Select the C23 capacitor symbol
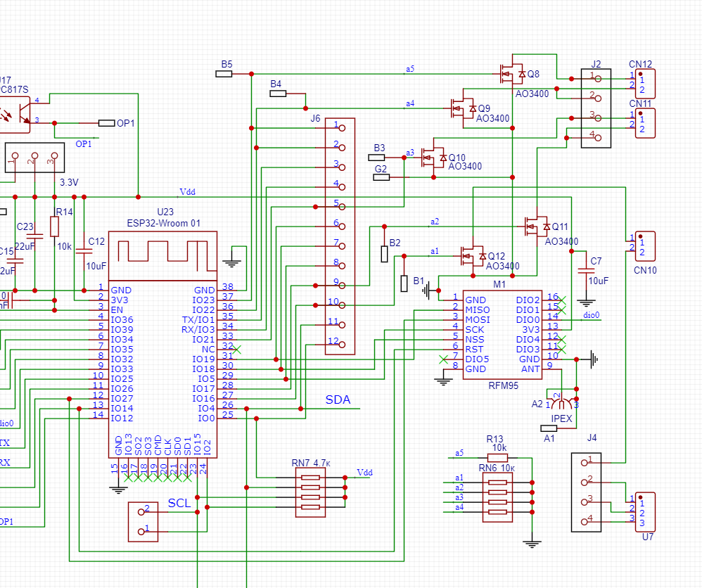This screenshot has height=588, width=702. tap(34, 236)
